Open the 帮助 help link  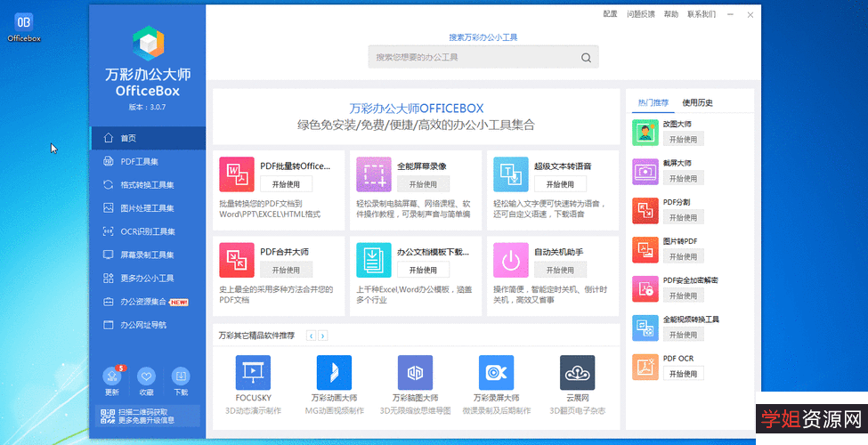point(671,14)
